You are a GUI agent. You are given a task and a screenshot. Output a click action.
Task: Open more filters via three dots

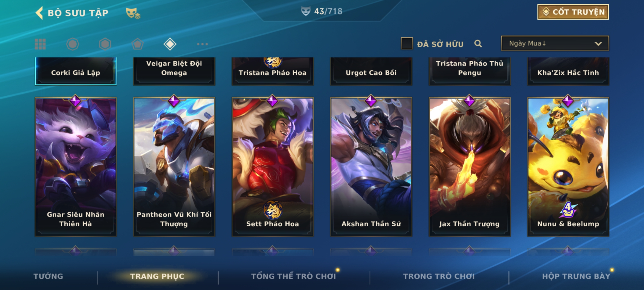point(202,44)
